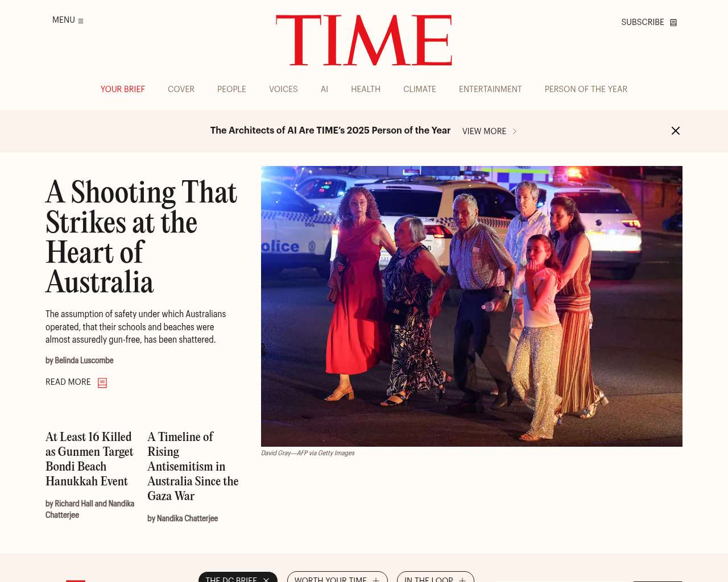Open the HEALTH section
728x582 pixels.
[x=366, y=89]
